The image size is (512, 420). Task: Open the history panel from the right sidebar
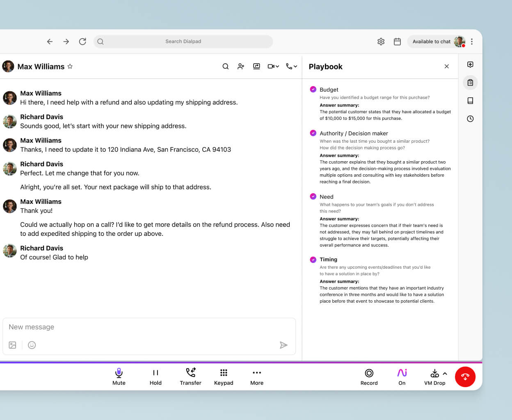point(470,119)
